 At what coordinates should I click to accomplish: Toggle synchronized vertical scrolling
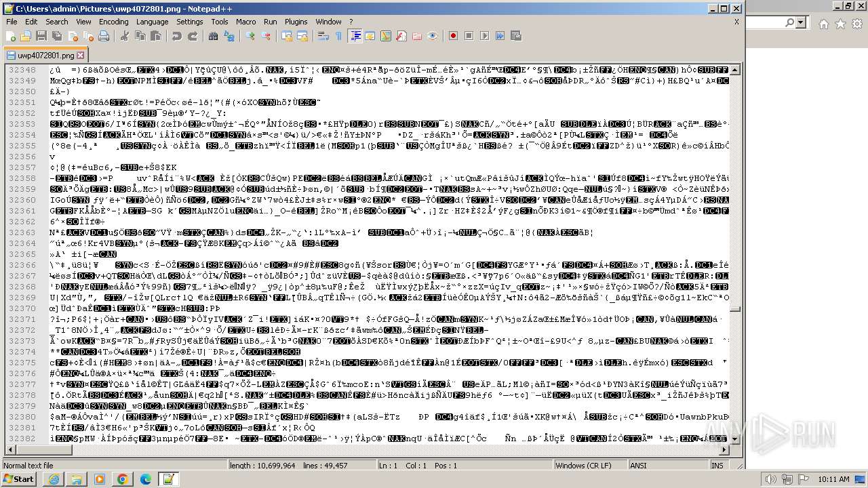[x=286, y=36]
